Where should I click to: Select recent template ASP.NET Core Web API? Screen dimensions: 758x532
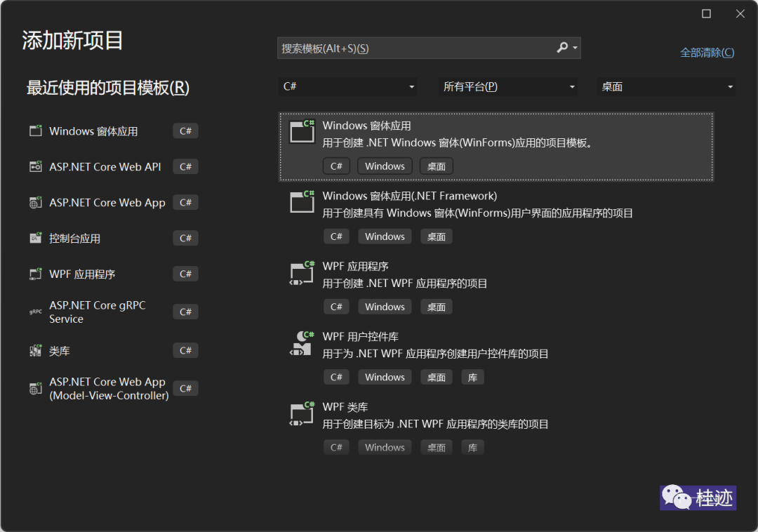click(114, 167)
